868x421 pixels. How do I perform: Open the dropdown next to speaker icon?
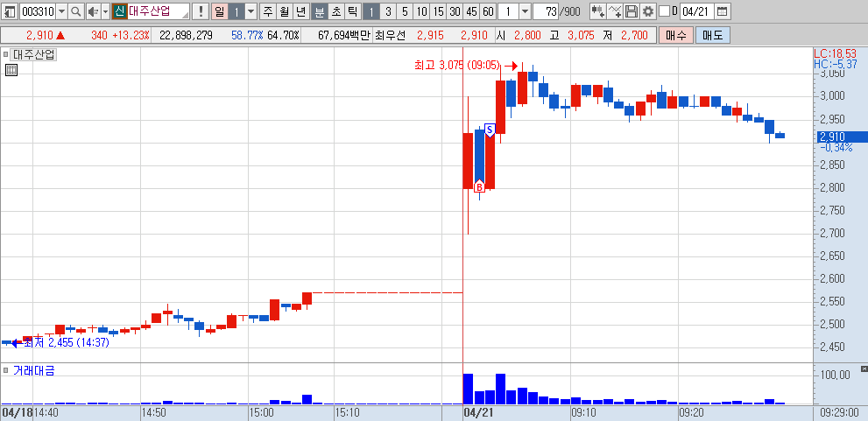point(105,11)
